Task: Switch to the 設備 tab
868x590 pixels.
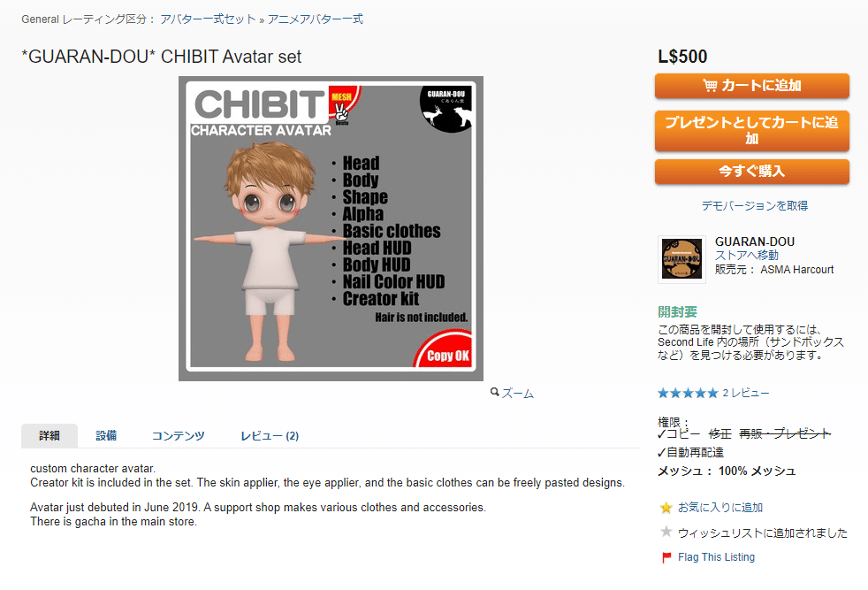Action: coord(106,436)
